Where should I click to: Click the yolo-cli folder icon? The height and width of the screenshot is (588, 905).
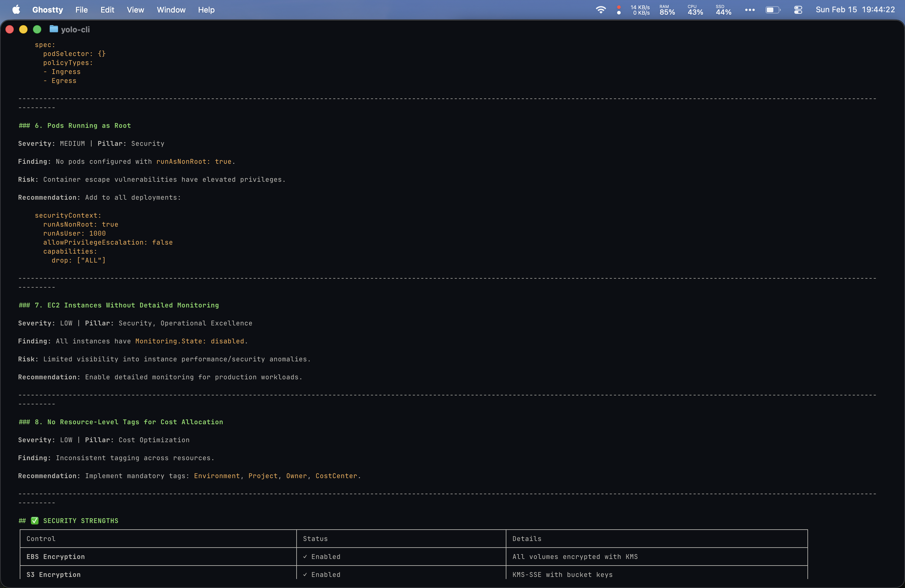point(54,29)
